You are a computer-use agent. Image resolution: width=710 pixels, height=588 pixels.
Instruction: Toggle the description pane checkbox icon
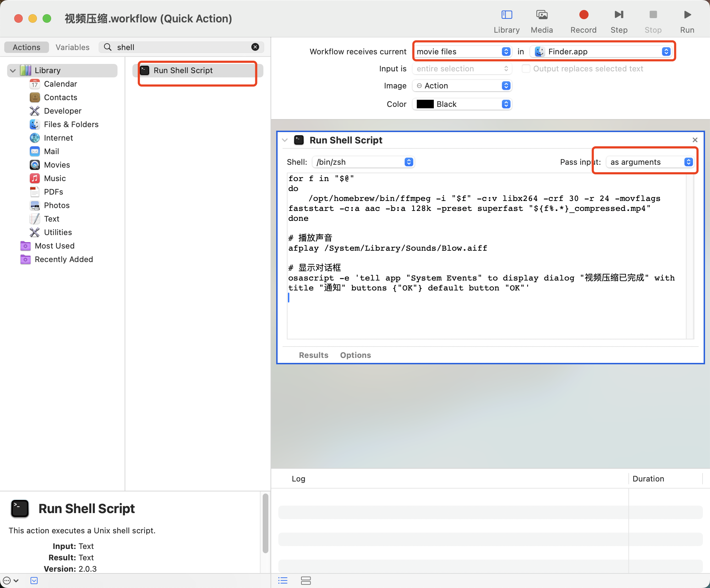pyautogui.click(x=34, y=581)
